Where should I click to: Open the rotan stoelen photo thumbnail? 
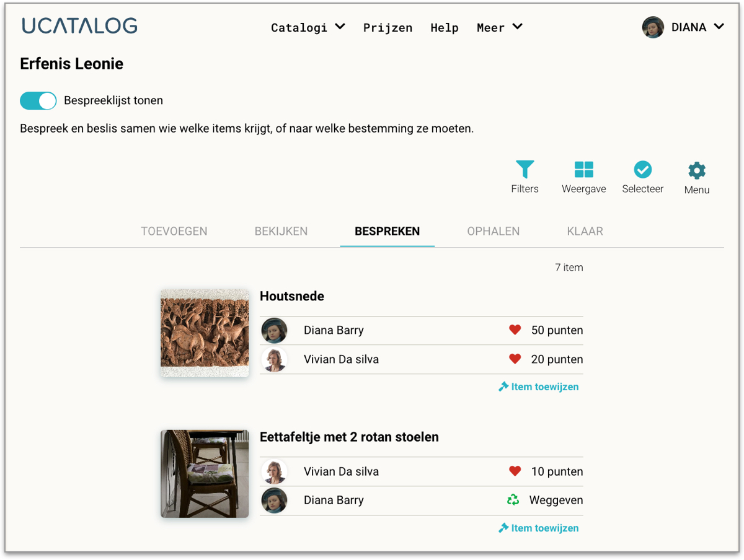[x=205, y=474]
